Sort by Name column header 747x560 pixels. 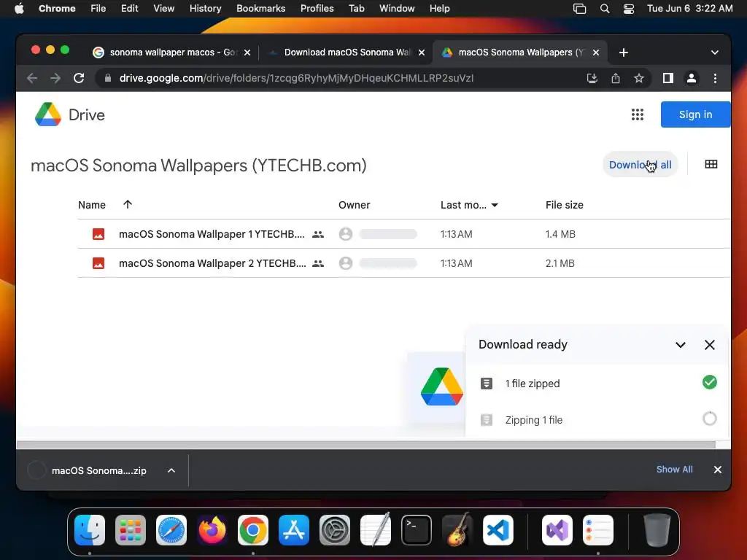[x=92, y=205]
